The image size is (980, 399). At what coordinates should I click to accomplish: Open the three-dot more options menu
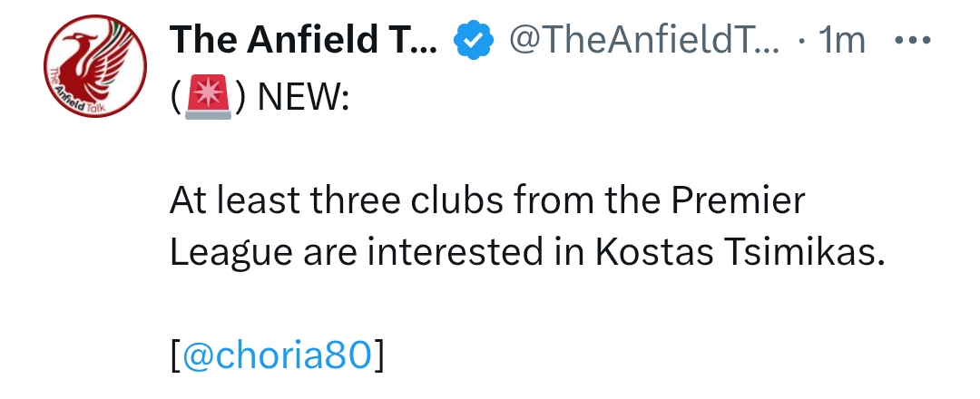click(913, 41)
